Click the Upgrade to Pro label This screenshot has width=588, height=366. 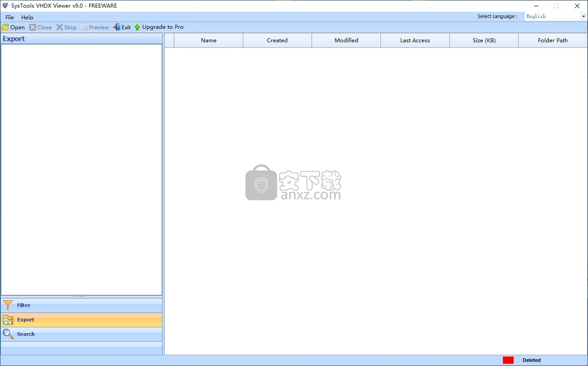click(x=163, y=27)
